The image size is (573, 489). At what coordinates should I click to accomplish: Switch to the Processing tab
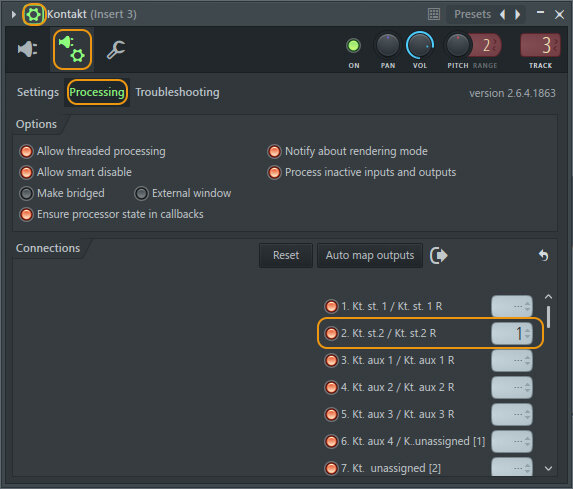(x=97, y=92)
